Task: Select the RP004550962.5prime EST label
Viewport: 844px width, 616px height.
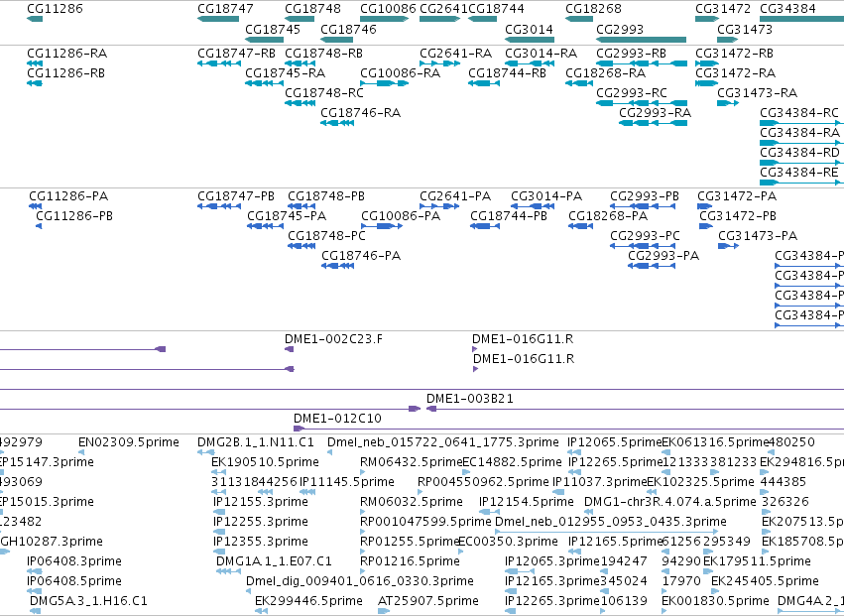Action: tap(483, 481)
